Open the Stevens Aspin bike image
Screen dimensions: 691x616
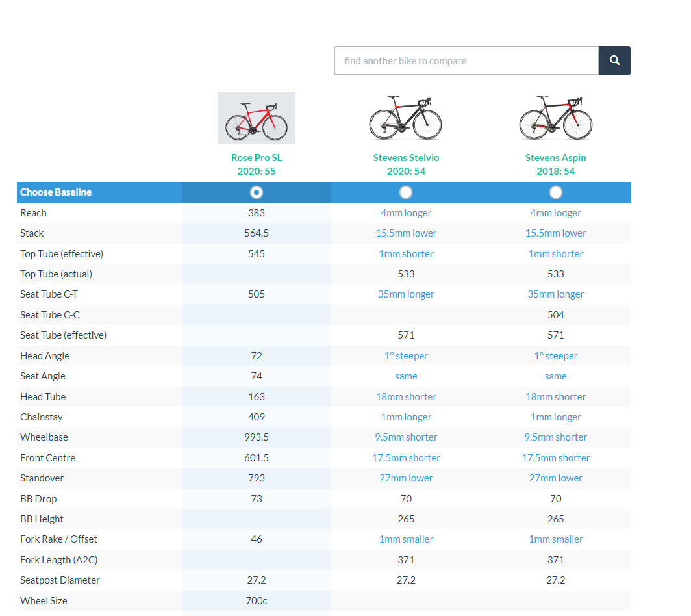[556, 118]
